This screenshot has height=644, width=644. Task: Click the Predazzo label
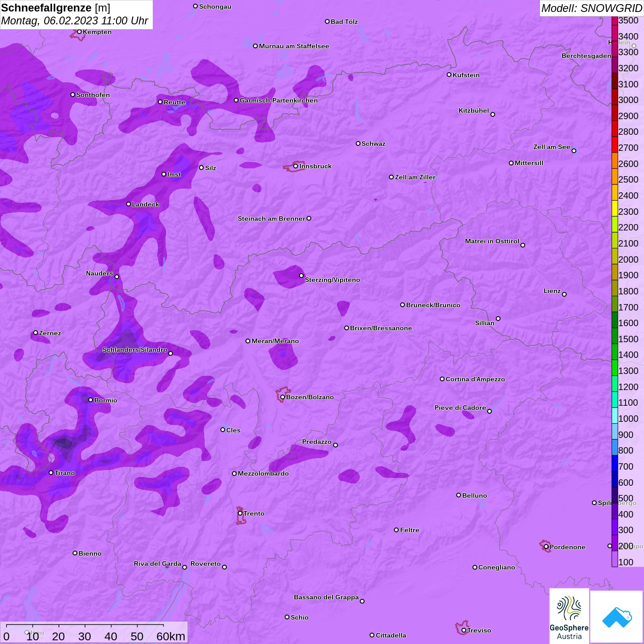pos(317,442)
